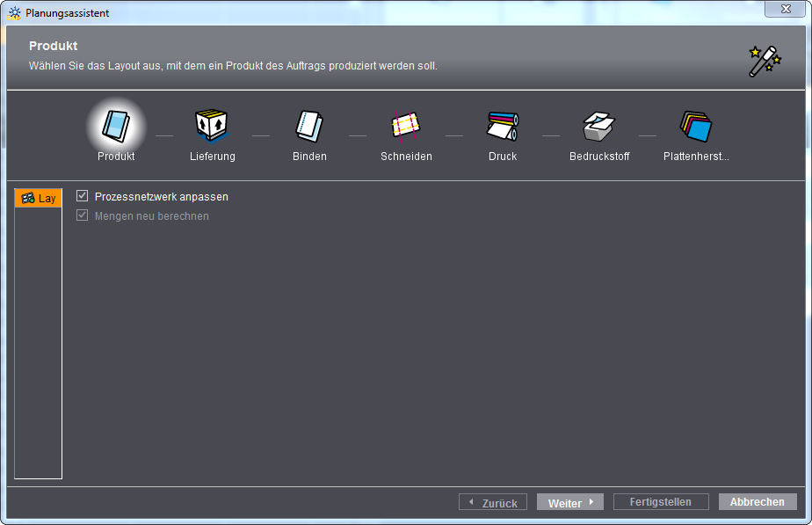Go to the Lieferung step icon
The width and height of the screenshot is (812, 525).
coord(212,126)
